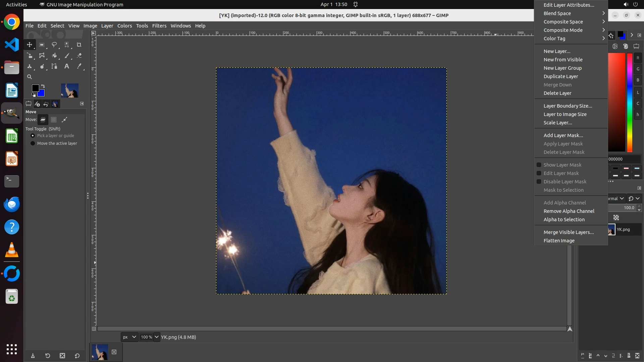Swap foreground and background colors

(43, 86)
